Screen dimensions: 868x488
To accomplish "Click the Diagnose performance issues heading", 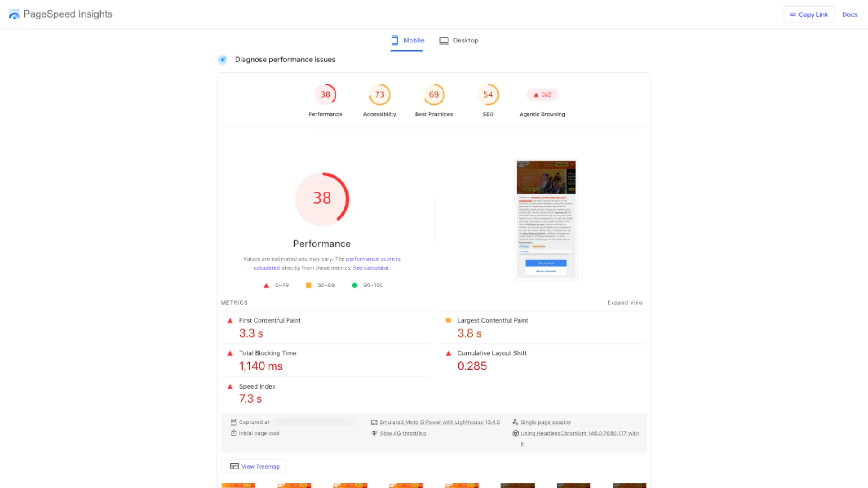I will 285,60.
